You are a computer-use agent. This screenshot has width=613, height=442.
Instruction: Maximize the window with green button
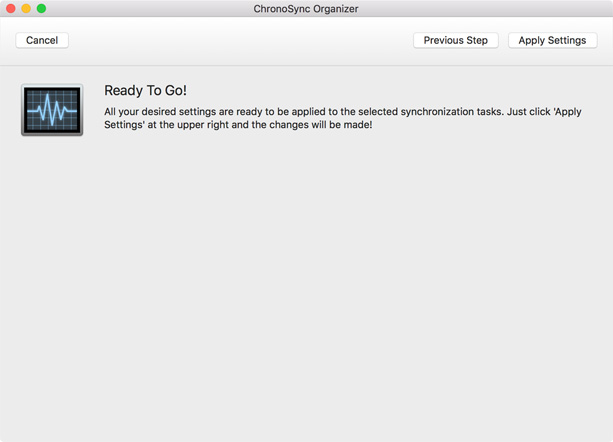pos(41,8)
